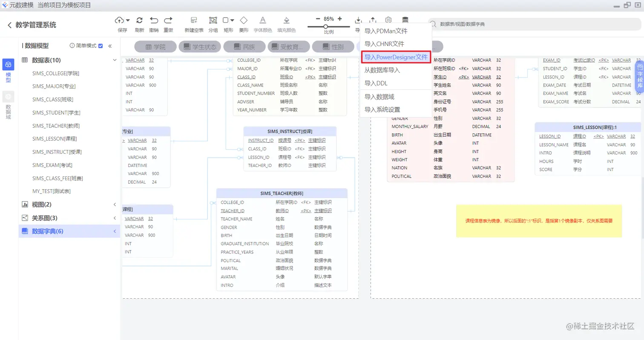Screen dimensions: 644x340
Task: Click the info icon next to 简单模式
Action: (x=72, y=46)
